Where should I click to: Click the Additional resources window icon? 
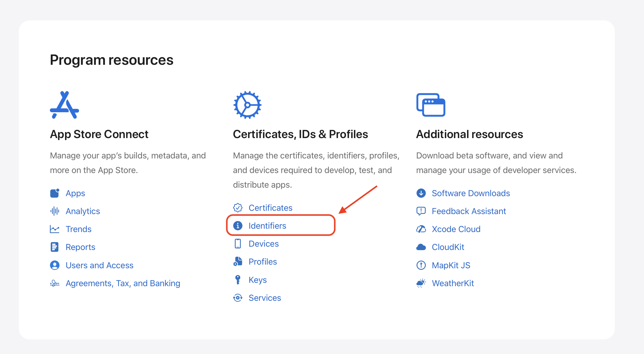click(431, 105)
